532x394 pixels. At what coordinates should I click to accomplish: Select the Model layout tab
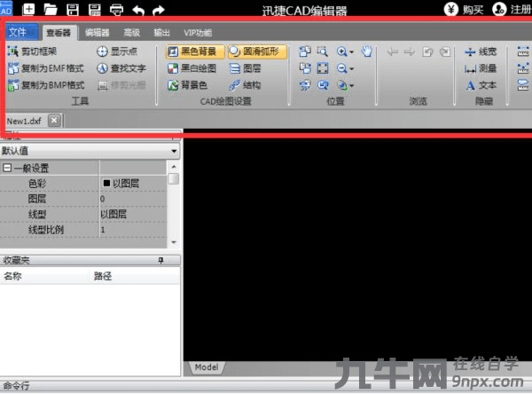[x=207, y=367]
